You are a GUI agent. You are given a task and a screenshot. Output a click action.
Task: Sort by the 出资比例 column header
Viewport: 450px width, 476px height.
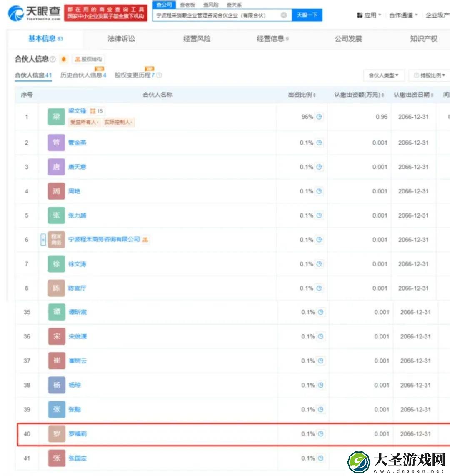pyautogui.click(x=302, y=95)
